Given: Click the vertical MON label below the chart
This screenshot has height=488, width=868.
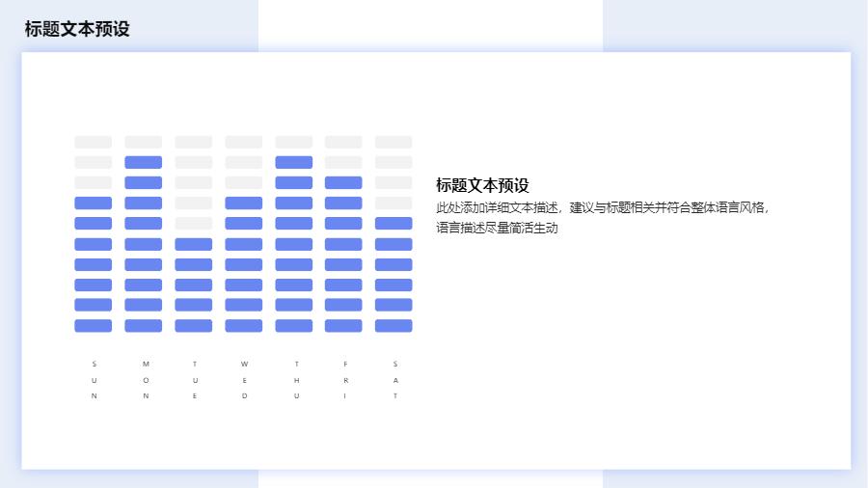Looking at the screenshot, I should [x=146, y=380].
